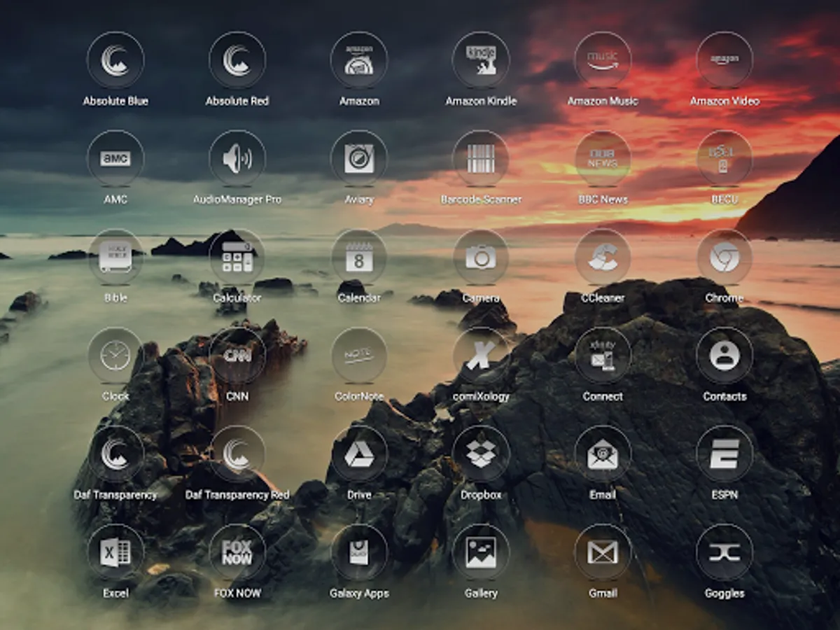Open the Absolute Blue app icon

pyautogui.click(x=115, y=61)
